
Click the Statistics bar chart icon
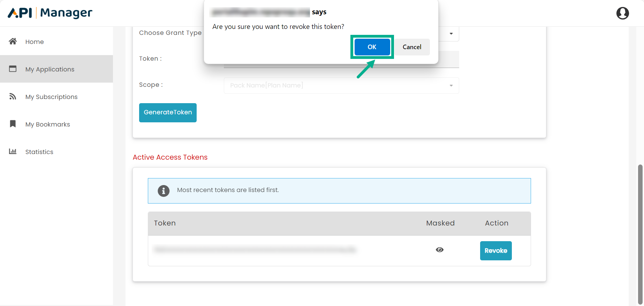point(13,152)
